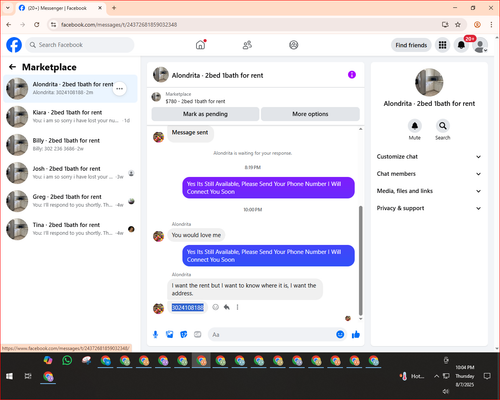Click the chat scrollbar thumb

pyautogui.click(x=360, y=260)
